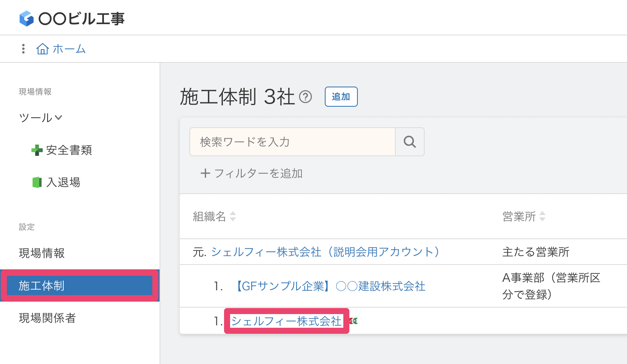627x364 pixels.
Task: Collapse the ツール section chevron
Action: click(59, 118)
